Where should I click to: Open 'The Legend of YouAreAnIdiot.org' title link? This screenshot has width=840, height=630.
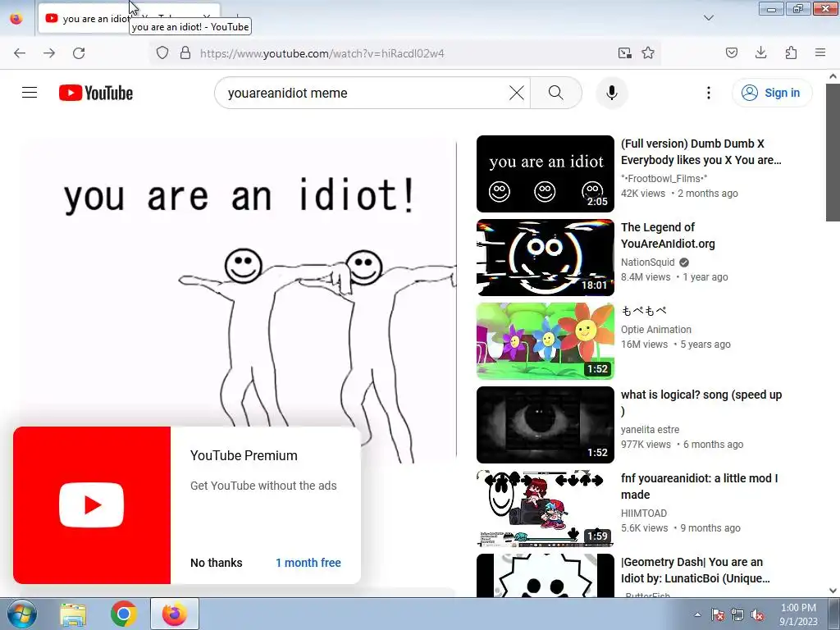click(x=668, y=235)
